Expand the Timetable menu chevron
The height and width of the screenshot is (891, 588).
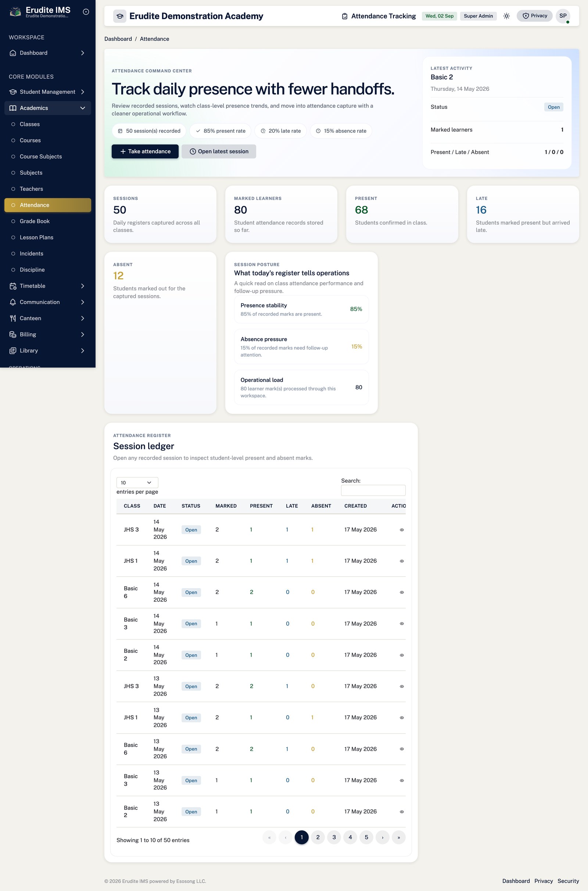82,286
